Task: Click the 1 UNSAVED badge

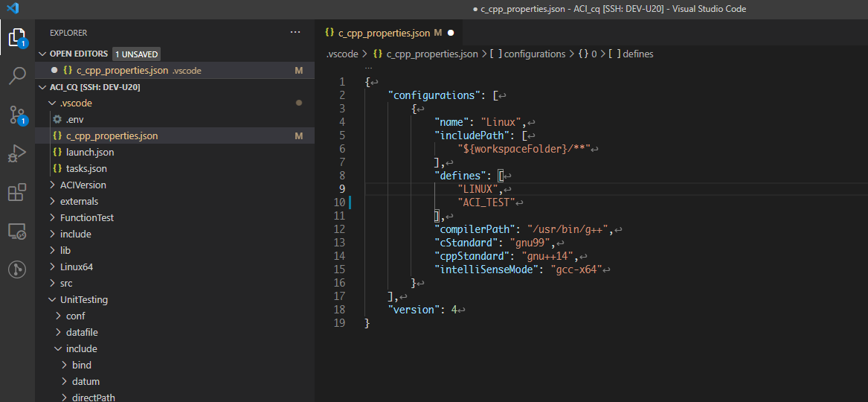Action: click(137, 54)
